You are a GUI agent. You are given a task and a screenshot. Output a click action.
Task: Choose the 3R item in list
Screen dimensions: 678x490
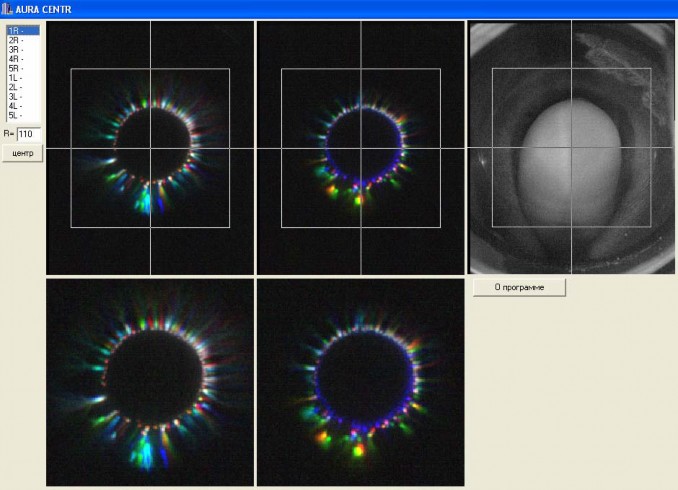click(21, 49)
